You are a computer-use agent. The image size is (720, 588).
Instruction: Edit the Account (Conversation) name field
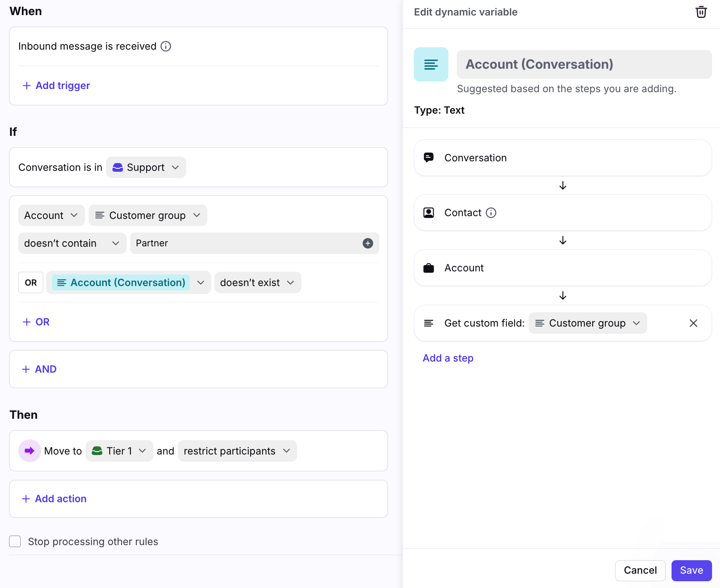(x=583, y=64)
